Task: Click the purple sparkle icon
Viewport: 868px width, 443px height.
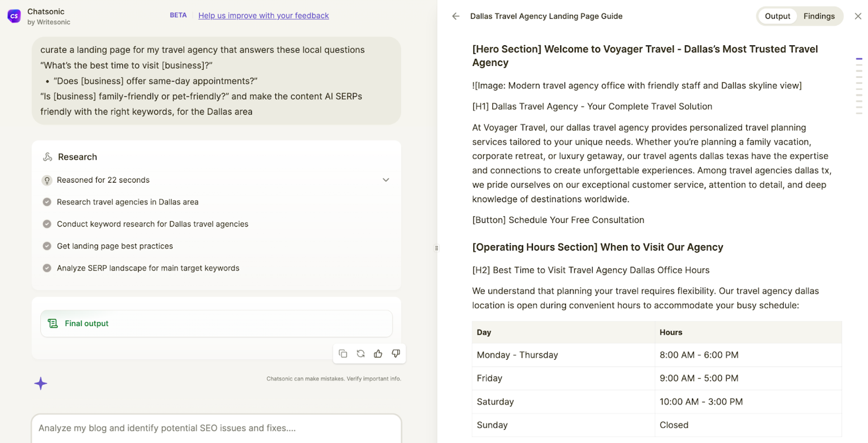Action: (x=41, y=383)
